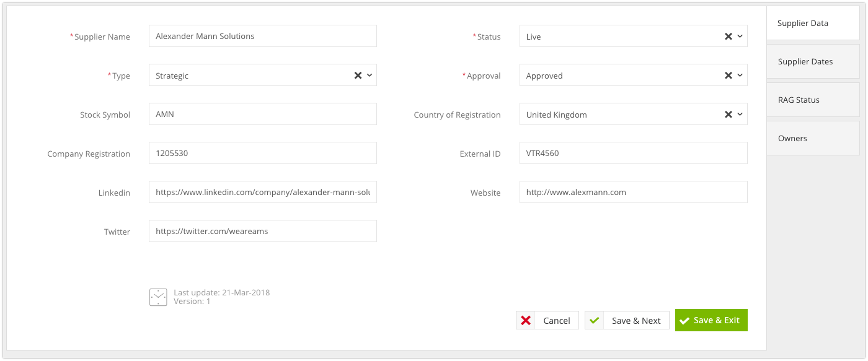Click the 'Live' value in Status
Image resolution: width=868 pixels, height=361 pixels.
point(533,37)
